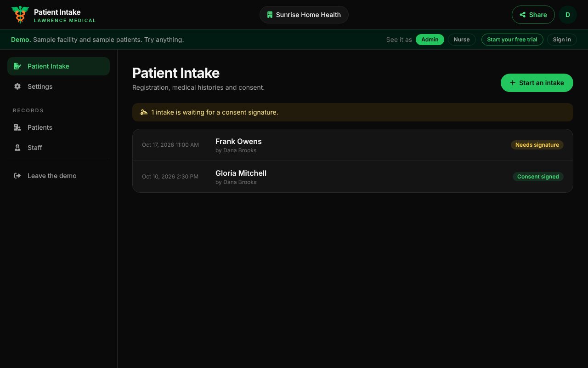Go to Patients records
The width and height of the screenshot is (588, 368).
coord(58,127)
